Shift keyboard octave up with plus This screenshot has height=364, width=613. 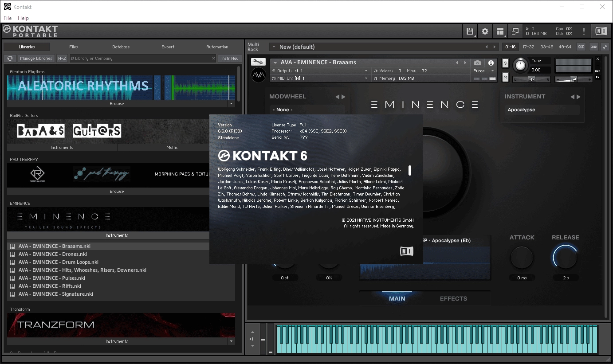tap(251, 332)
